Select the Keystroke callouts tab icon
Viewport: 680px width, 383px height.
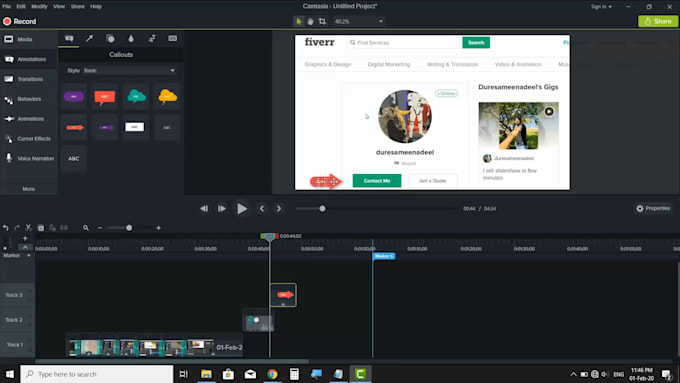(x=173, y=39)
